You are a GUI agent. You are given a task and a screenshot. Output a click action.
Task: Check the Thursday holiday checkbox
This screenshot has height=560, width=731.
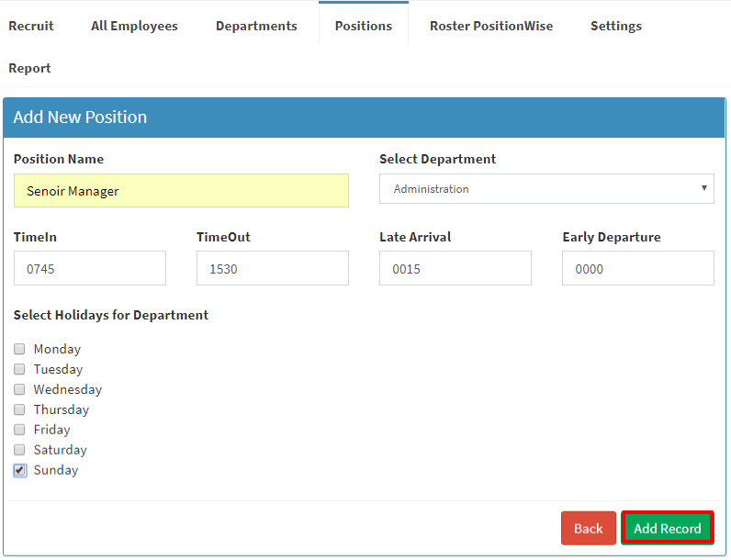point(19,409)
